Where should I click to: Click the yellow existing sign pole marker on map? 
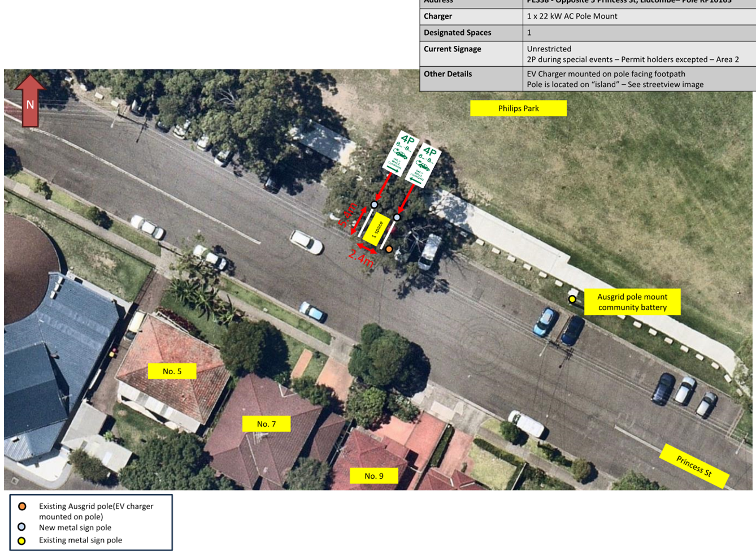tap(572, 299)
